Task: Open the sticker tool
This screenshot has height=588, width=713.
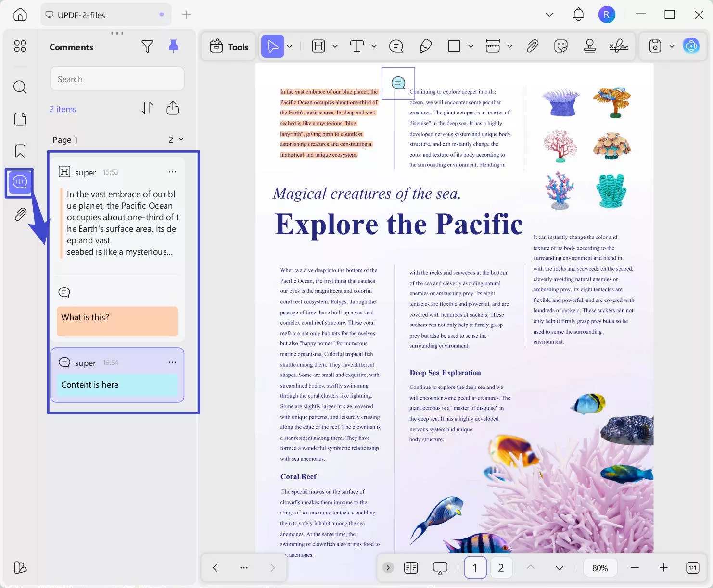Action: (560, 46)
